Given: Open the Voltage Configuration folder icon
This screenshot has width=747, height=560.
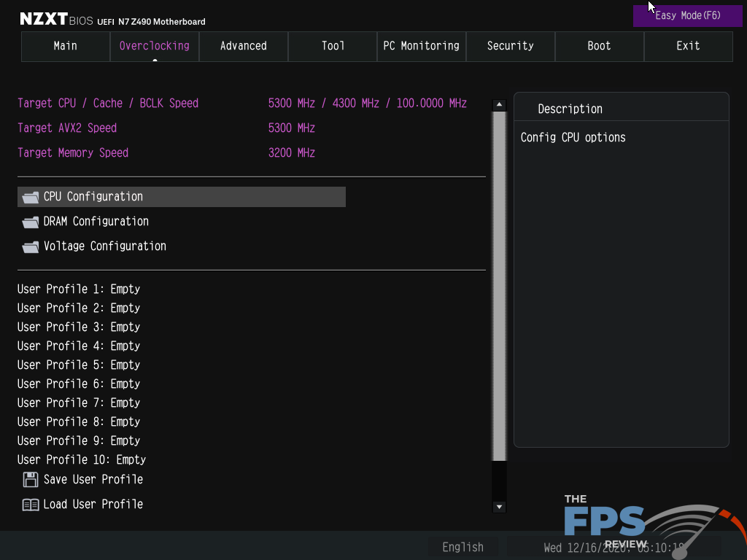Looking at the screenshot, I should point(30,246).
